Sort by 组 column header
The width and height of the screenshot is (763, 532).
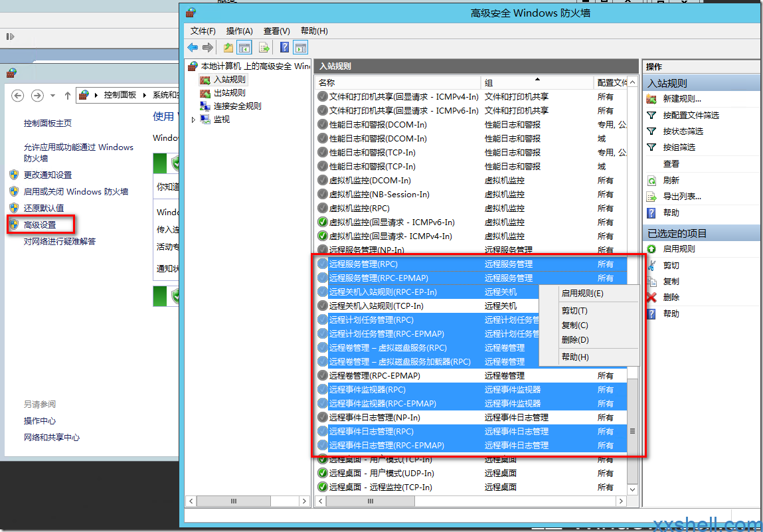[x=537, y=82]
